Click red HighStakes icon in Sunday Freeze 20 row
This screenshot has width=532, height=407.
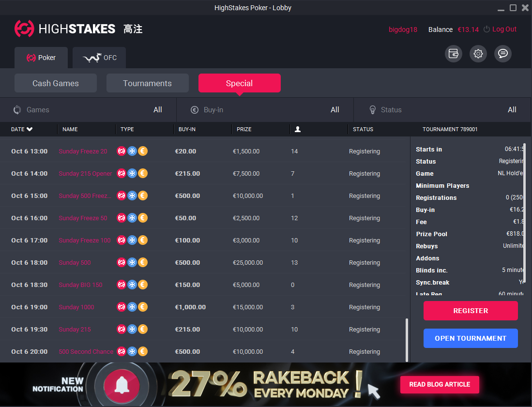[121, 151]
